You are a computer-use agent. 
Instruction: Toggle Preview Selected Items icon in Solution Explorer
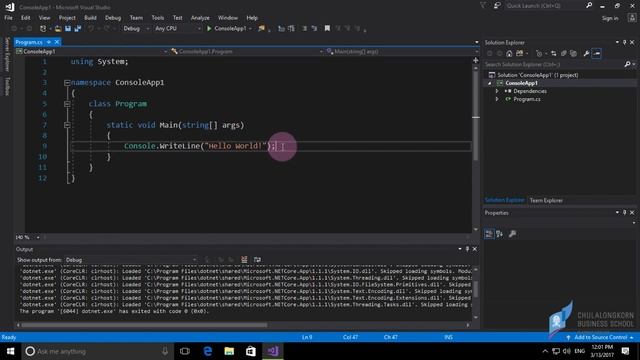tap(596, 53)
